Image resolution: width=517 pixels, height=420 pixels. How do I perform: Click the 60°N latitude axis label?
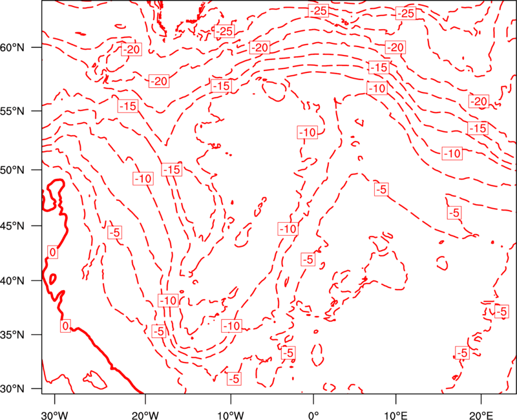coord(12,47)
